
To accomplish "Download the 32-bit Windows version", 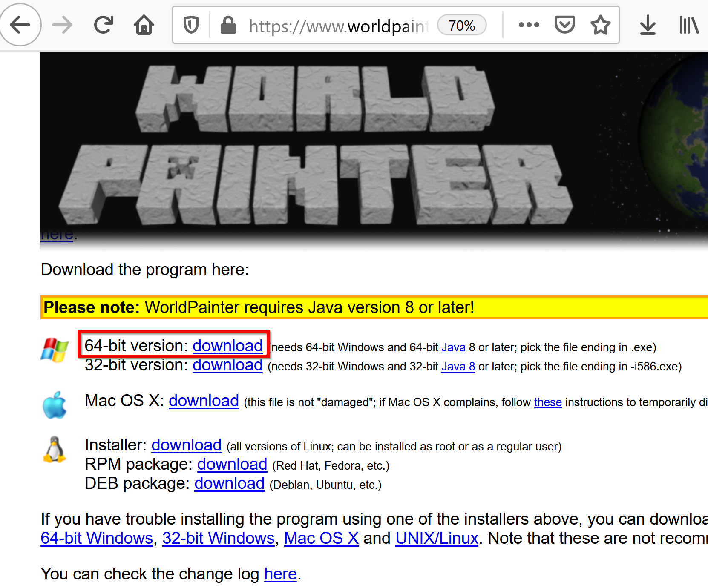I will pyautogui.click(x=227, y=365).
